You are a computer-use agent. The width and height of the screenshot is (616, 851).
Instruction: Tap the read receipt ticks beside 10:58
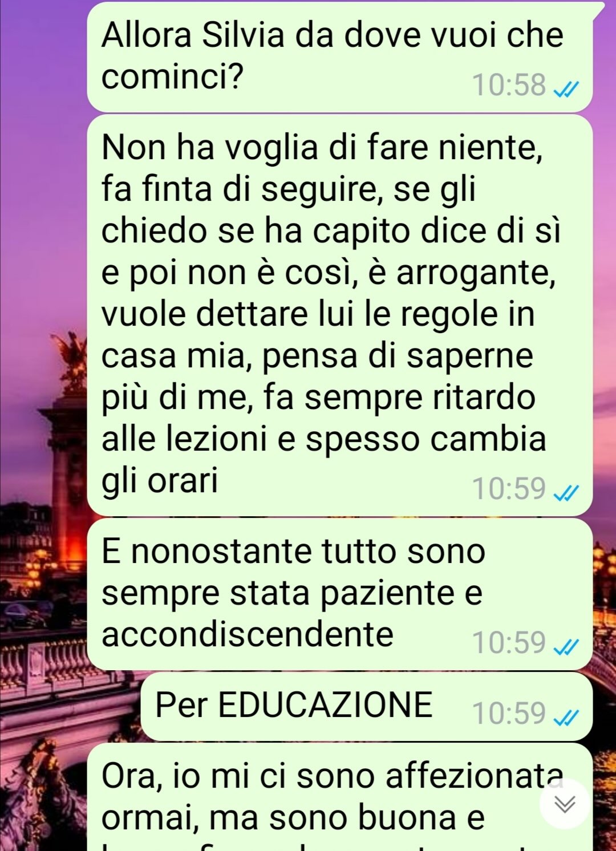pos(567,89)
